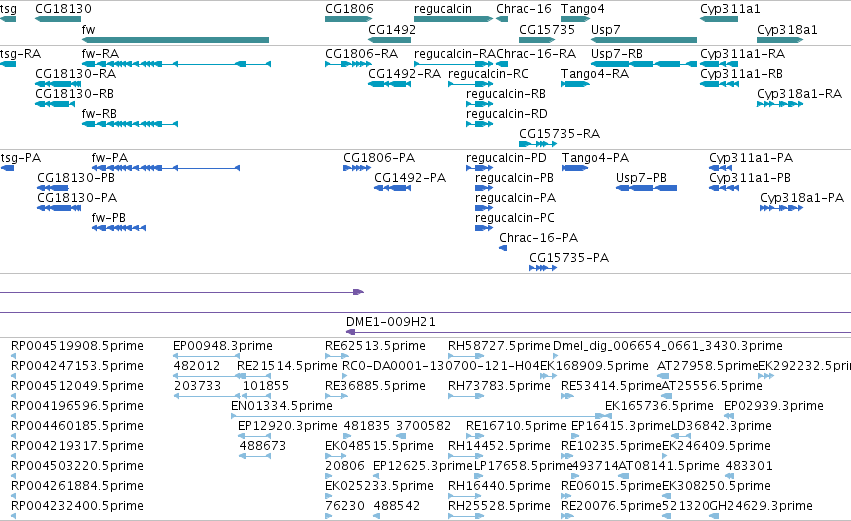Click the CG1492-PA protein feature
This screenshot has width=851, height=521.
point(392,188)
